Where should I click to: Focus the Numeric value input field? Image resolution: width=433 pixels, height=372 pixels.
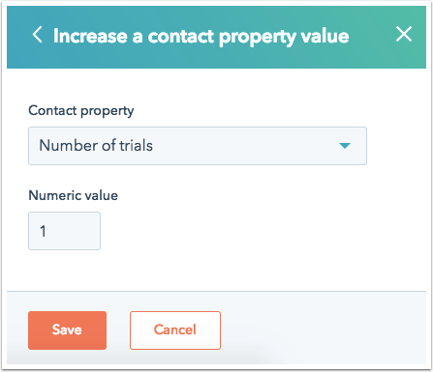[x=64, y=231]
